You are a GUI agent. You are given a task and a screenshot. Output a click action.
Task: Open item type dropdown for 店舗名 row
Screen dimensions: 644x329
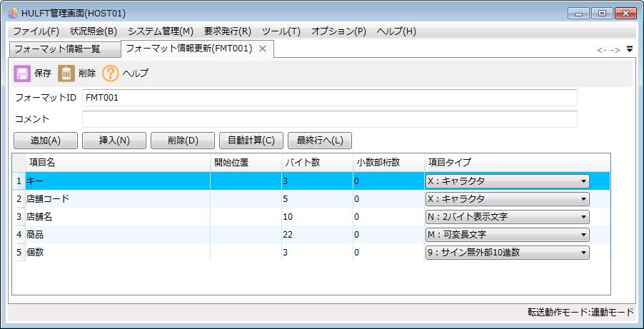click(583, 217)
